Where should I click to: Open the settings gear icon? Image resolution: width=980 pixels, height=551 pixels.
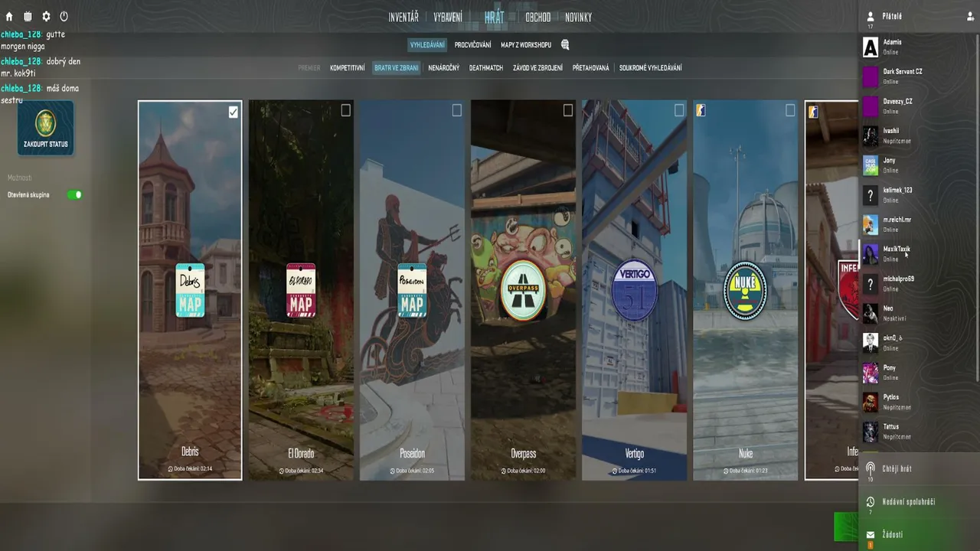[46, 16]
